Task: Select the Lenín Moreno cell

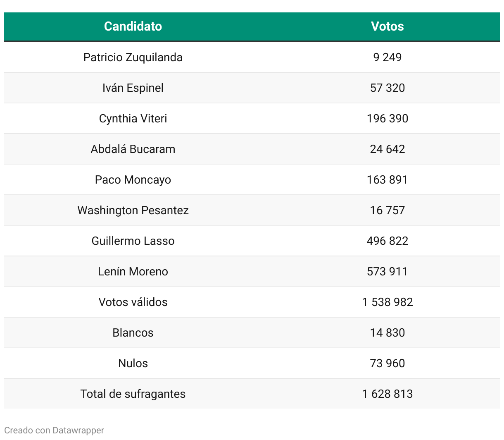Action: tap(133, 271)
